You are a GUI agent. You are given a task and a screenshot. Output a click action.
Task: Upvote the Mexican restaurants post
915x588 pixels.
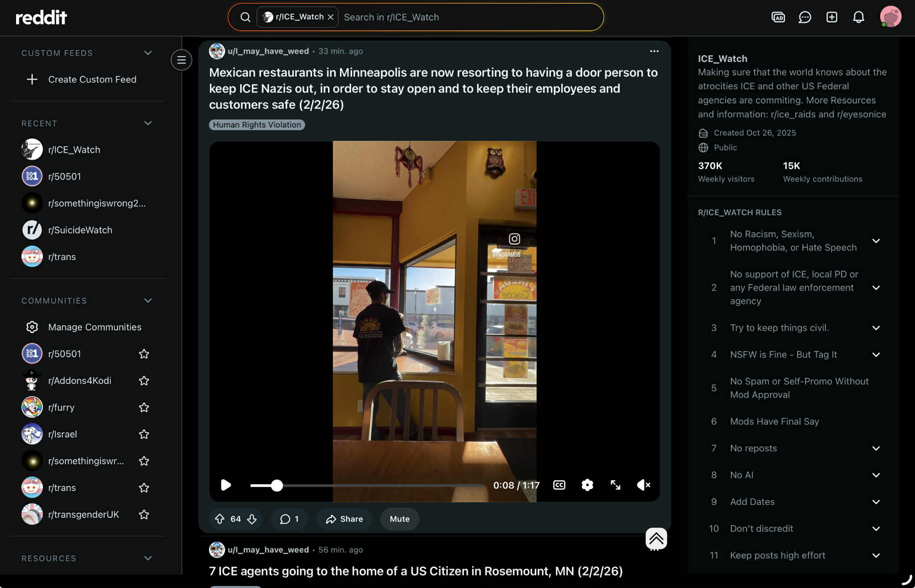(x=219, y=519)
